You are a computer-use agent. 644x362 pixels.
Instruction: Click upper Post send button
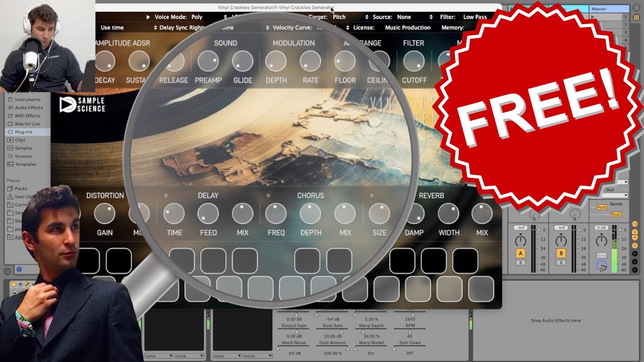pyautogui.click(x=602, y=207)
